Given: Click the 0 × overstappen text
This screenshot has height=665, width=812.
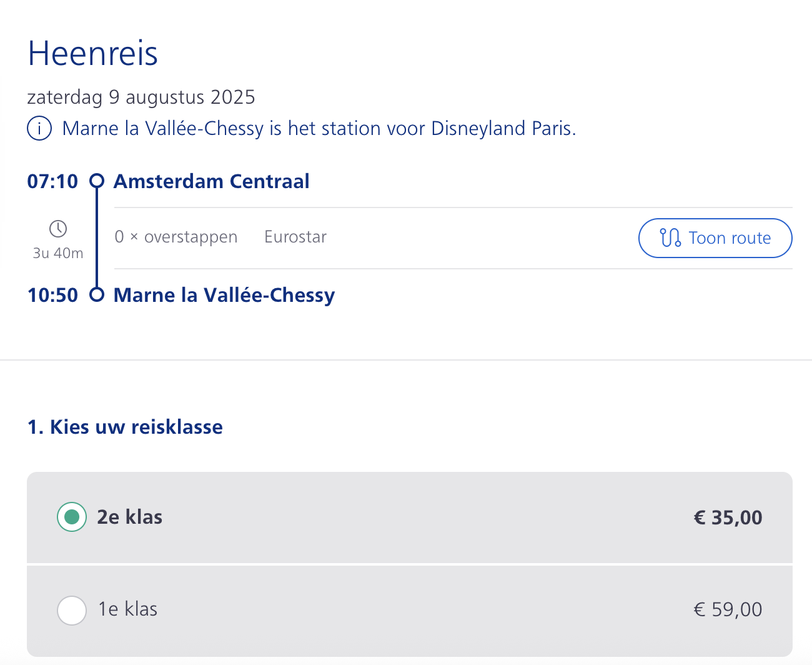Looking at the screenshot, I should 176,237.
